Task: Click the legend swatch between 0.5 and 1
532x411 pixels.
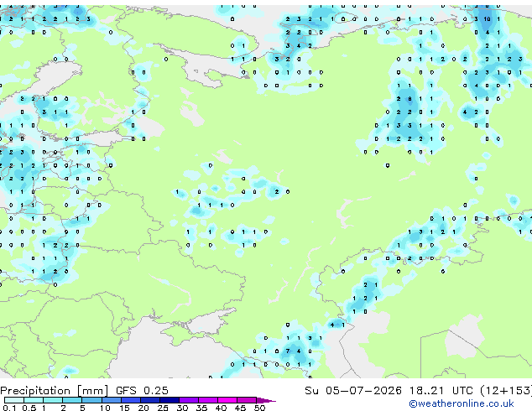Action: coord(34,400)
